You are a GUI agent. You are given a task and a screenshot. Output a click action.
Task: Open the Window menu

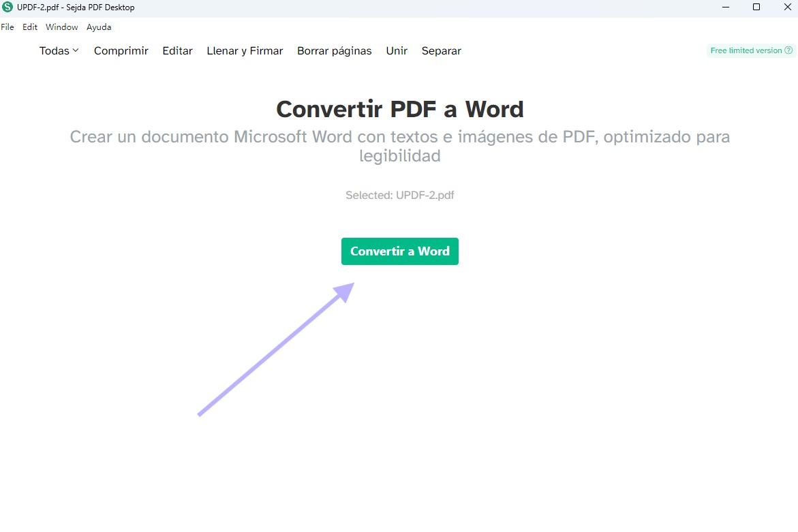pyautogui.click(x=61, y=27)
